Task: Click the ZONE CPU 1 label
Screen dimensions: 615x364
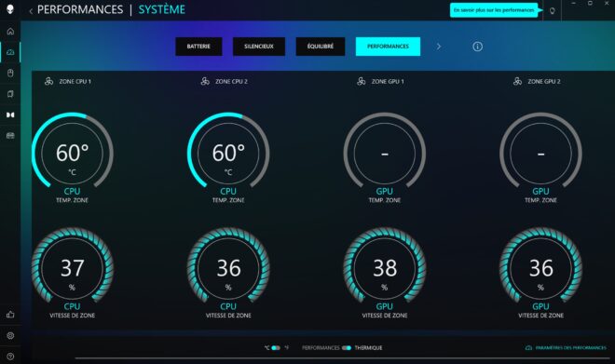Action: 75,82
